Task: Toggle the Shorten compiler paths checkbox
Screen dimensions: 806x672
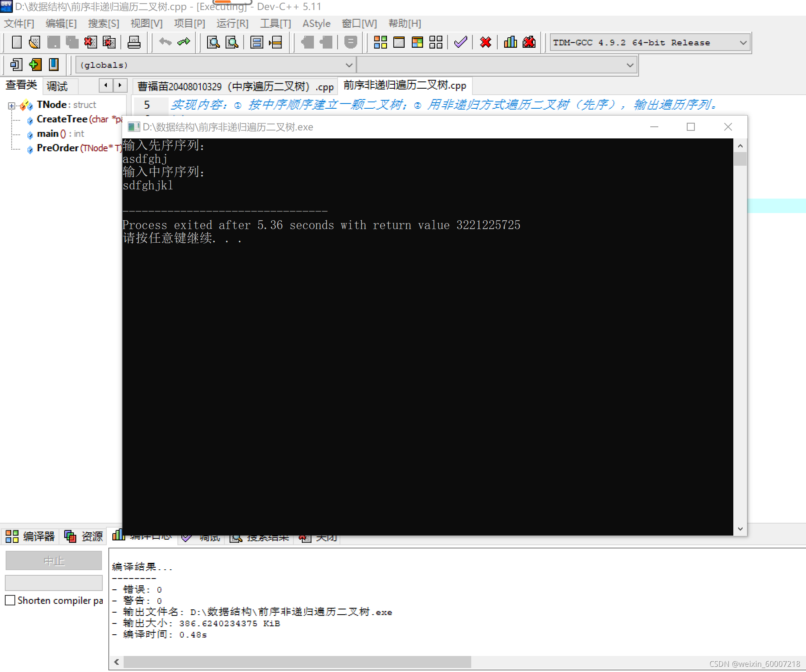Action: pyautogui.click(x=10, y=600)
